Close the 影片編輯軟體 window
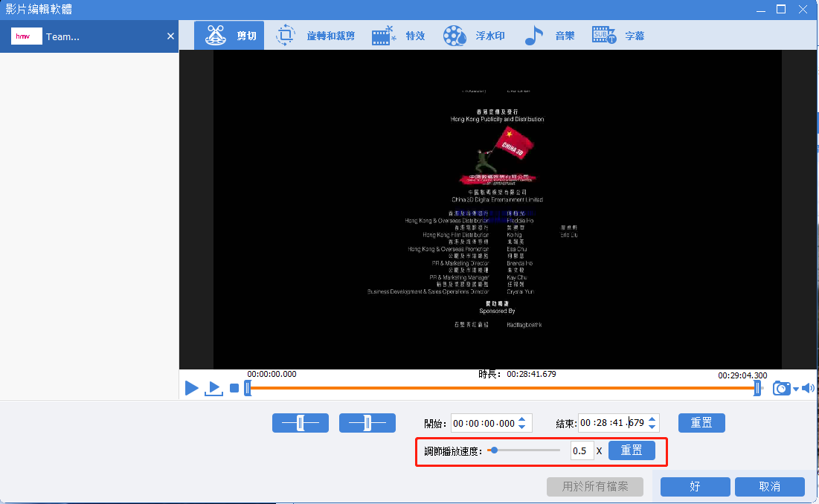819x504 pixels. [x=803, y=10]
